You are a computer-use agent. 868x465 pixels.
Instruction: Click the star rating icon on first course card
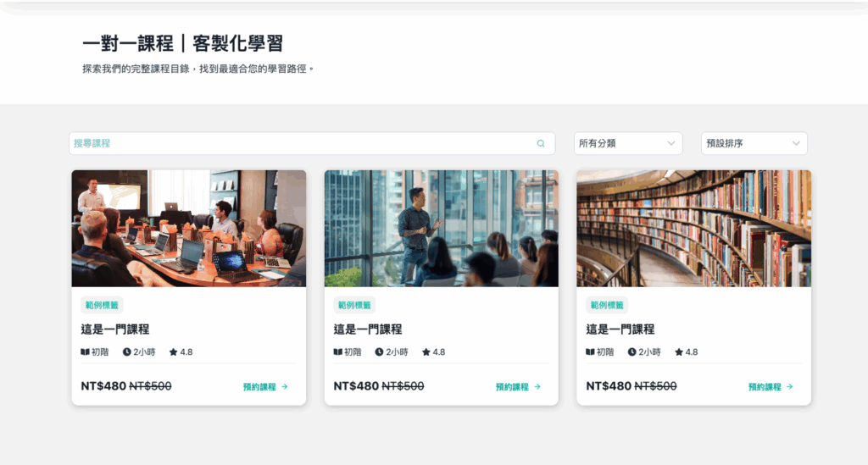[173, 352]
